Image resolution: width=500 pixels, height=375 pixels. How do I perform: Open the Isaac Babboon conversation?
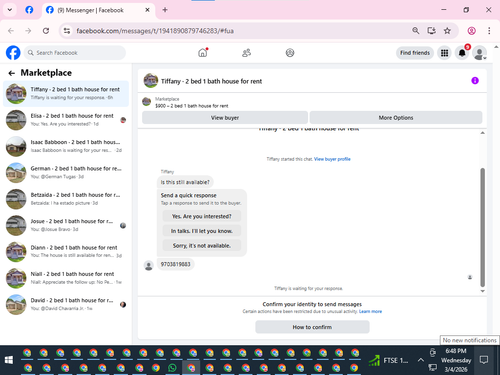66,146
